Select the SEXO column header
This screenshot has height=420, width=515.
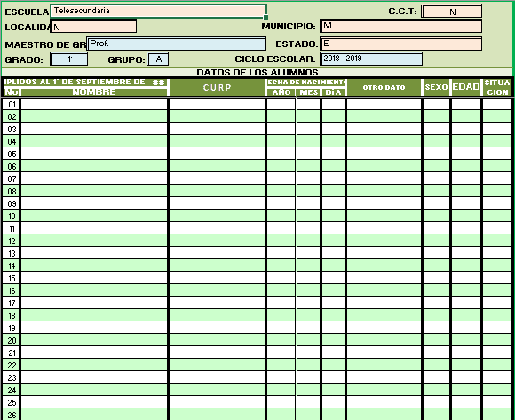pos(436,87)
